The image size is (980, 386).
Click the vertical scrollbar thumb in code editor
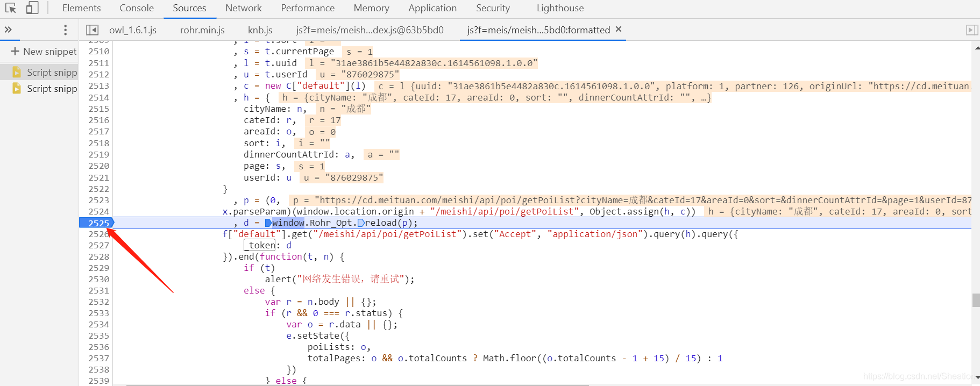click(976, 300)
